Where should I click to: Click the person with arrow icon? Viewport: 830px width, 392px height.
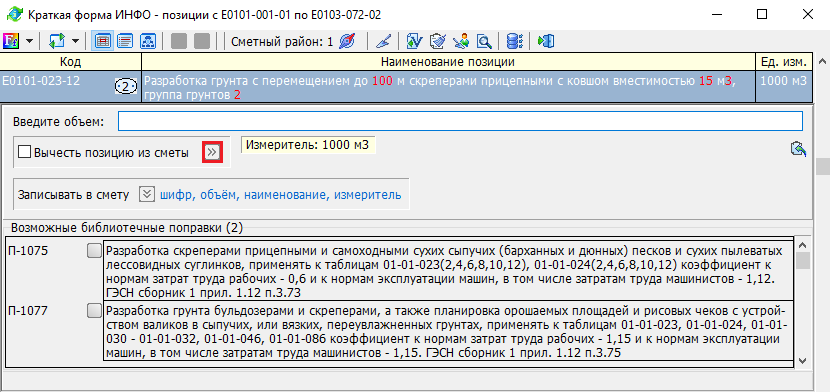pos(461,41)
